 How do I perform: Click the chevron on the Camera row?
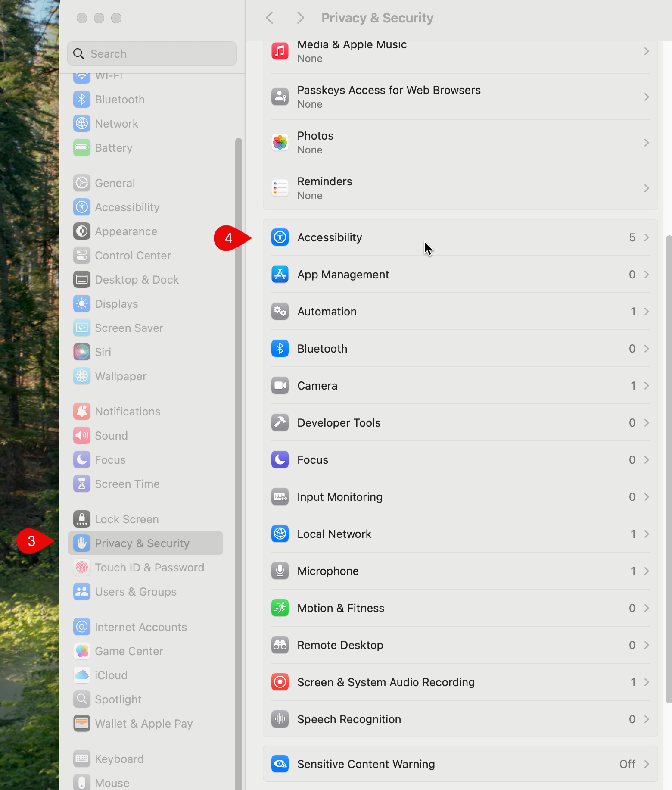click(x=647, y=386)
